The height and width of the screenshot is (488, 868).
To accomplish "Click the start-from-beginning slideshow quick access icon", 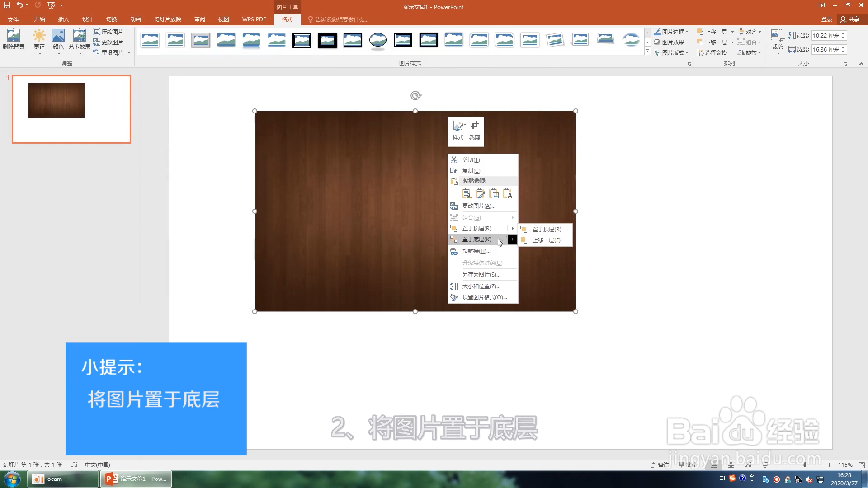I will point(51,5).
